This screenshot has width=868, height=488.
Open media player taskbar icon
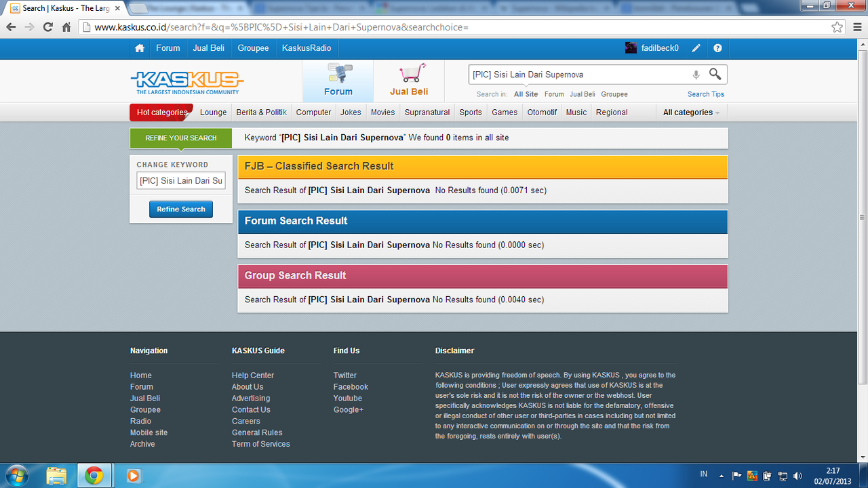click(134, 476)
